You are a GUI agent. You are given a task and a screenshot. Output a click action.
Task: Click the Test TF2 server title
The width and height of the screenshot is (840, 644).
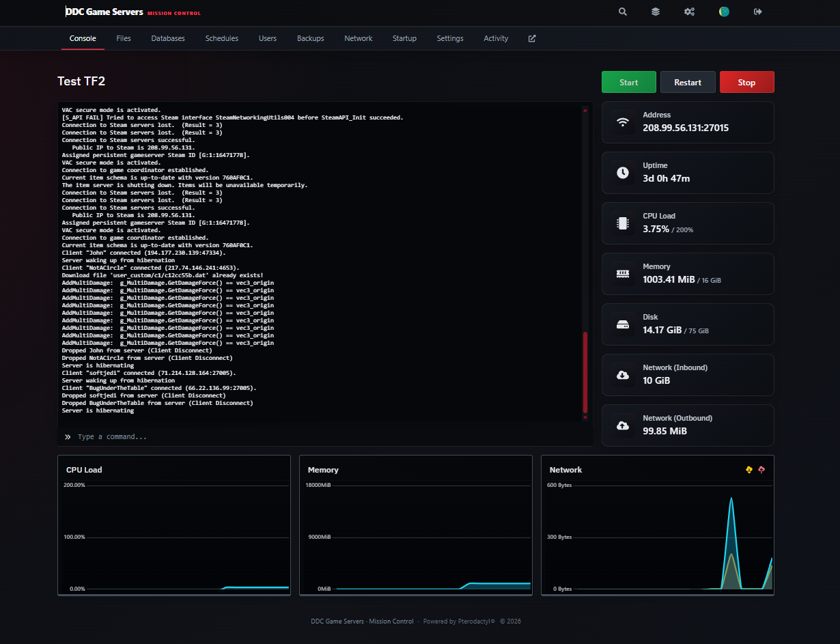pos(81,81)
